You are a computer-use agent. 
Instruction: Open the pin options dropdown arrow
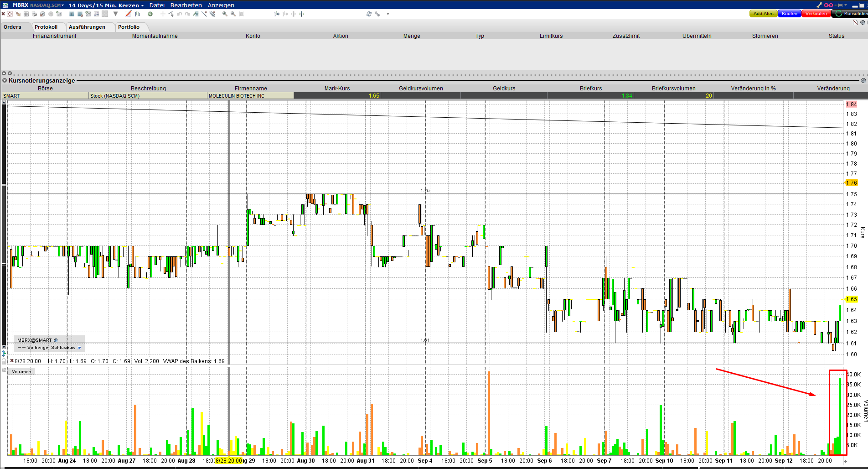pyautogui.click(x=846, y=5)
